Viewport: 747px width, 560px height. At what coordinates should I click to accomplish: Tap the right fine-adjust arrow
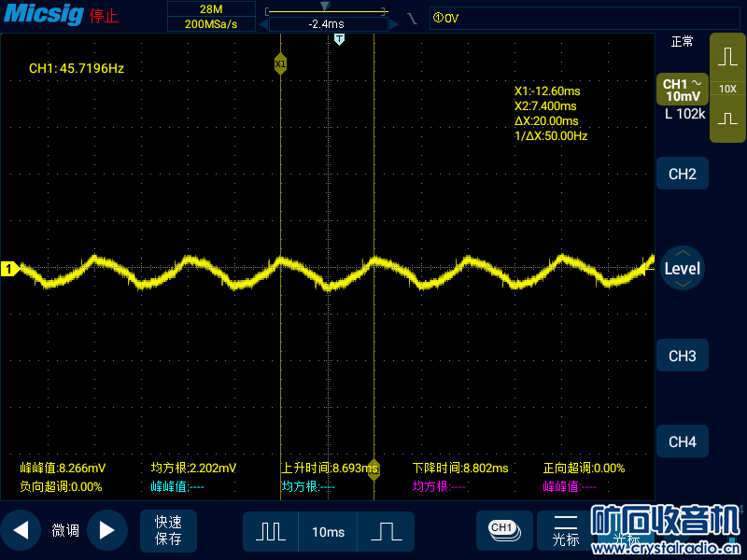[x=106, y=531]
